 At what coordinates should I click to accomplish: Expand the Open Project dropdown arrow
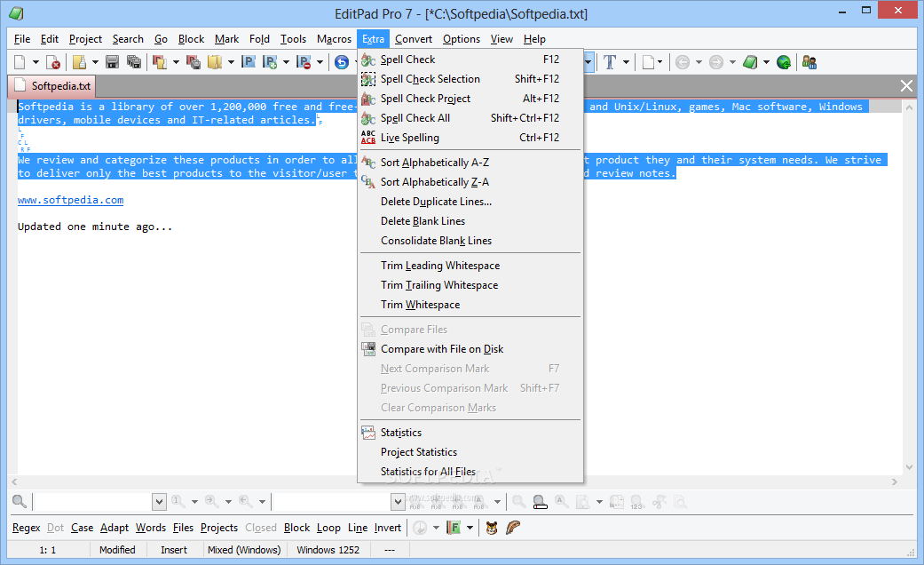pyautogui.click(x=176, y=62)
